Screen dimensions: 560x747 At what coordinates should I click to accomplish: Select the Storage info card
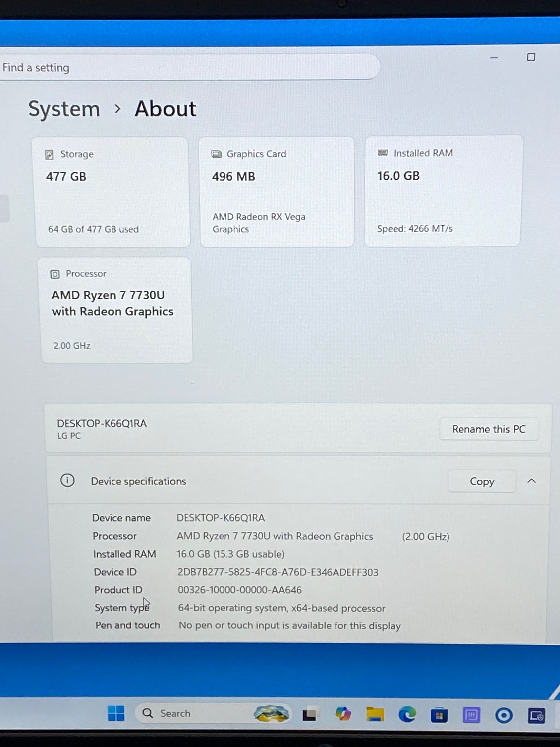112,192
